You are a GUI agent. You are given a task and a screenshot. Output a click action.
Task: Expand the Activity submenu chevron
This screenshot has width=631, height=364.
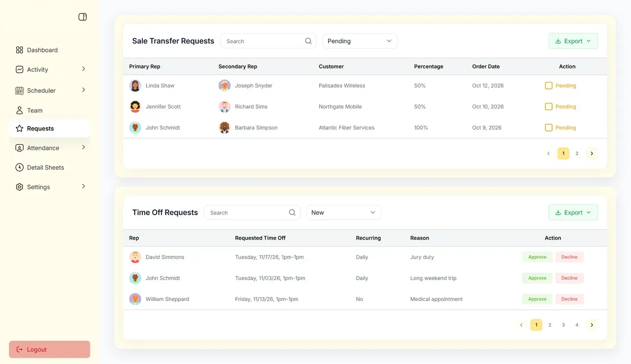pyautogui.click(x=83, y=69)
